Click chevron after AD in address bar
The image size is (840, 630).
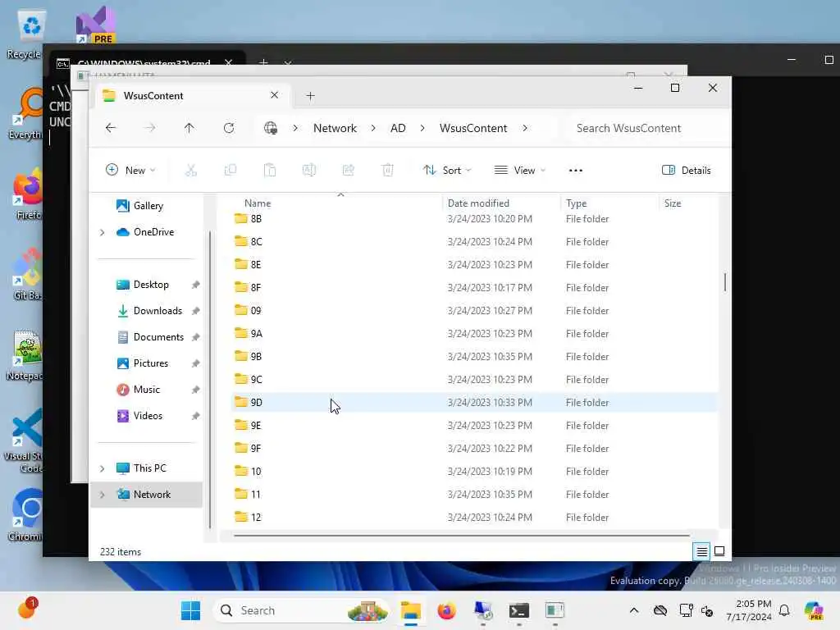click(x=422, y=129)
